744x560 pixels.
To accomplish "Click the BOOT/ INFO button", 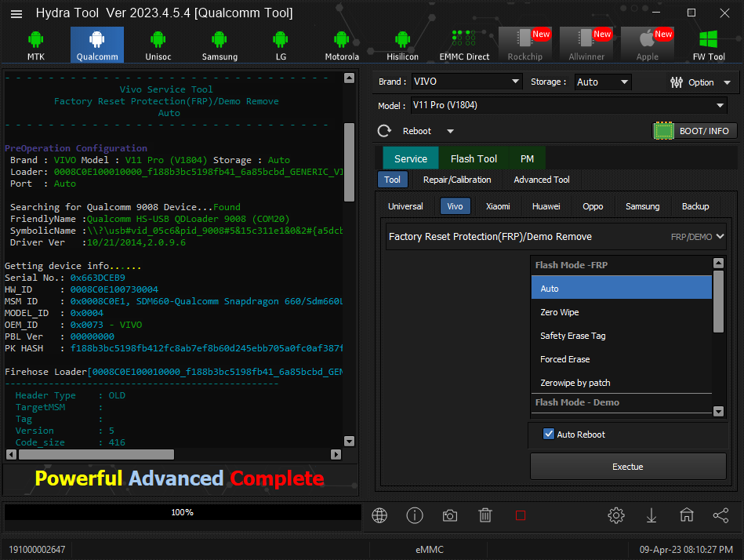I will pos(695,131).
